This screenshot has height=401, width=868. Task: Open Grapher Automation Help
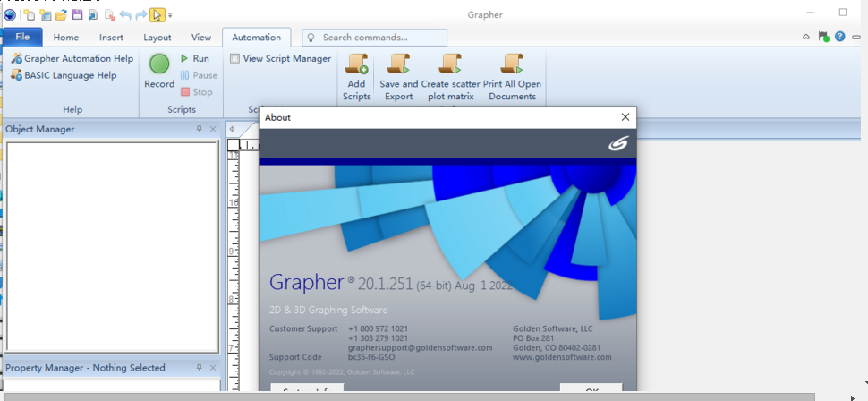coord(72,58)
